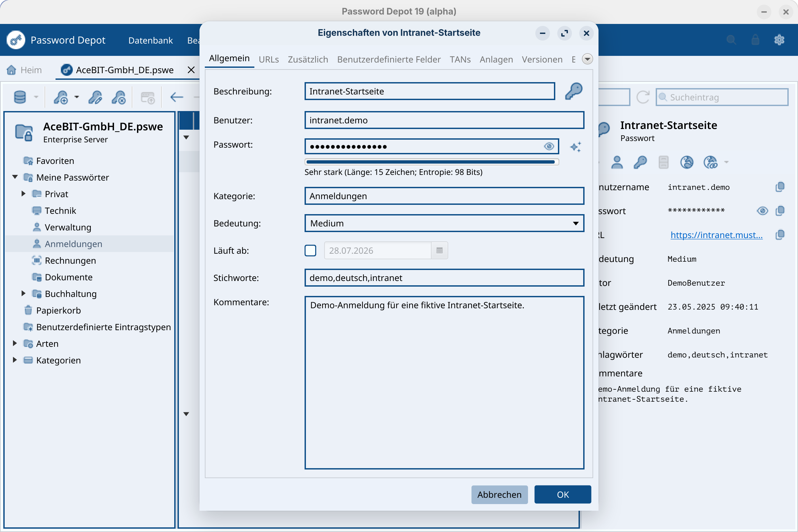This screenshot has height=532, width=798.
Task: Expand the Kategorien node
Action: point(15,360)
